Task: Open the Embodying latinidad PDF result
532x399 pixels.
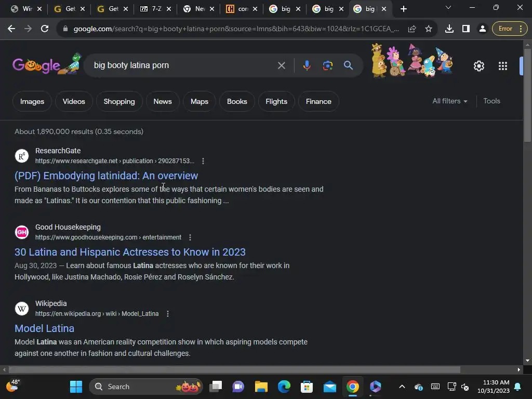Action: pos(106,176)
